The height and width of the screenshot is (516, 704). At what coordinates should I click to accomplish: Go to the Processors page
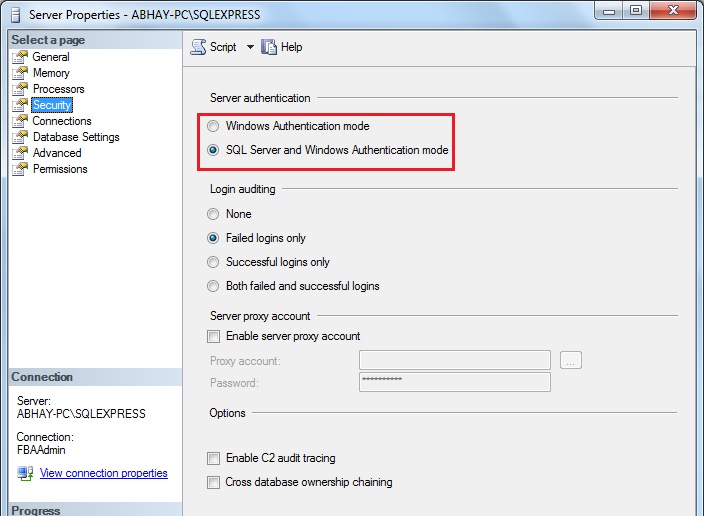(58, 89)
